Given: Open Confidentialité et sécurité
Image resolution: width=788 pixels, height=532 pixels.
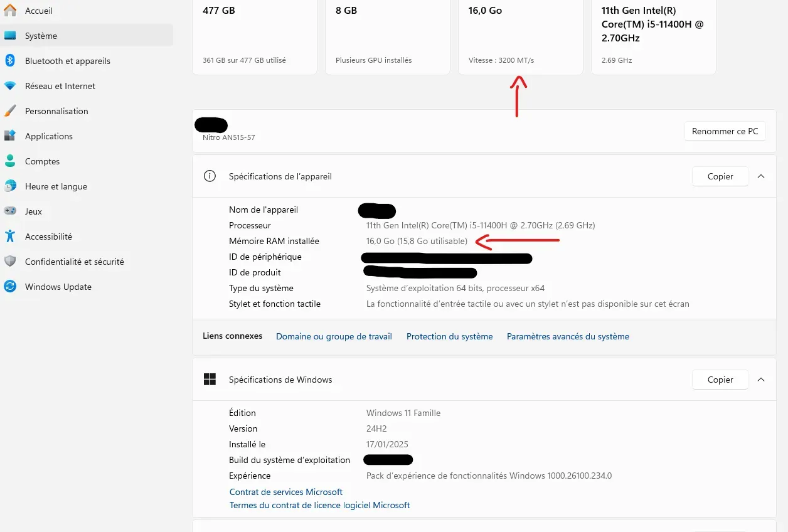Looking at the screenshot, I should [x=88, y=262].
